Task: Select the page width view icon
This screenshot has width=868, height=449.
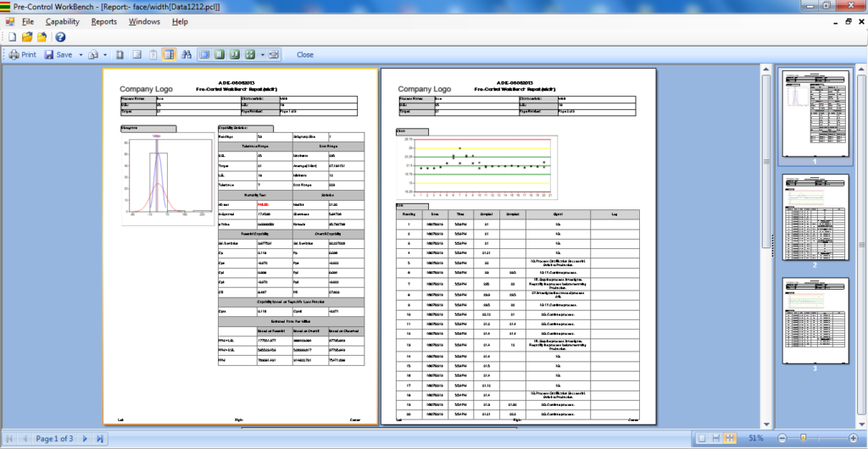Action: [204, 55]
